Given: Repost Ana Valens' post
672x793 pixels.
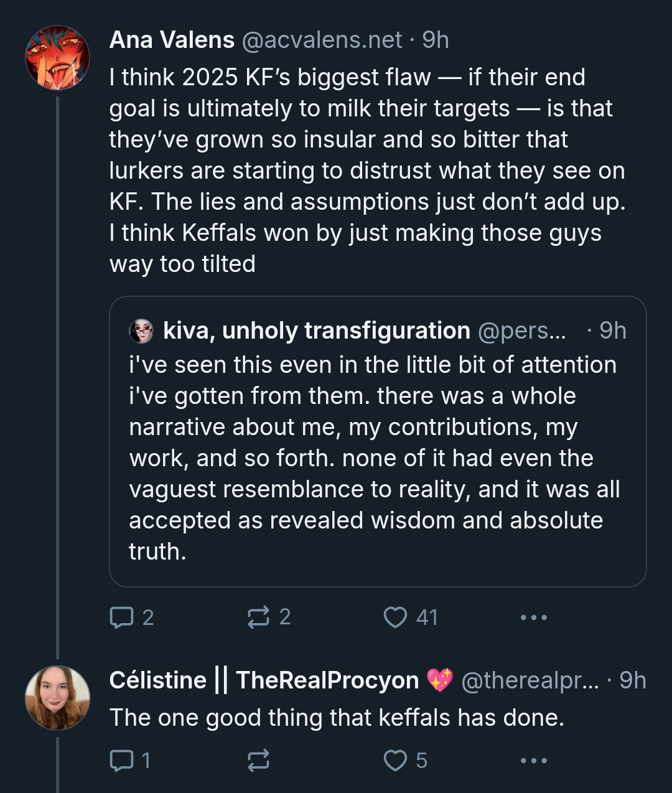Looking at the screenshot, I should 258,617.
